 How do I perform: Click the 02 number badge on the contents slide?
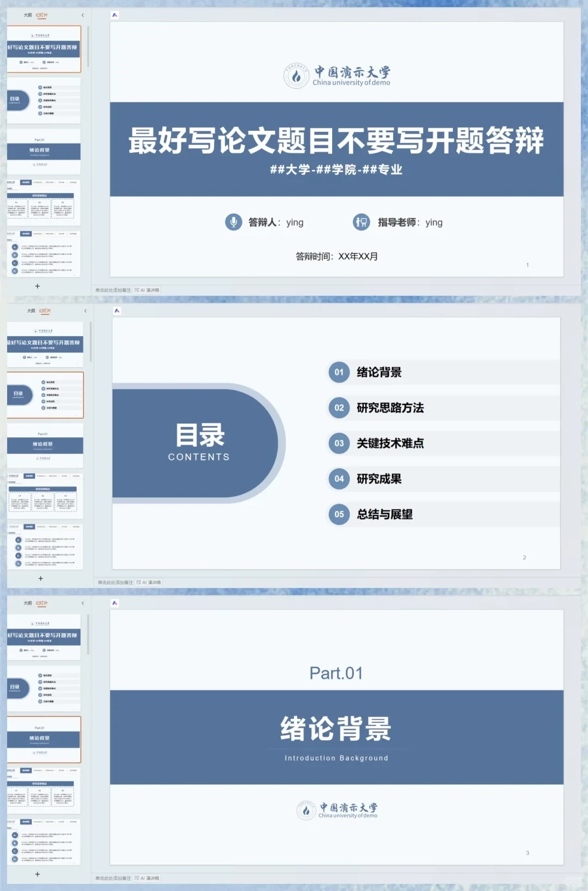pyautogui.click(x=339, y=408)
